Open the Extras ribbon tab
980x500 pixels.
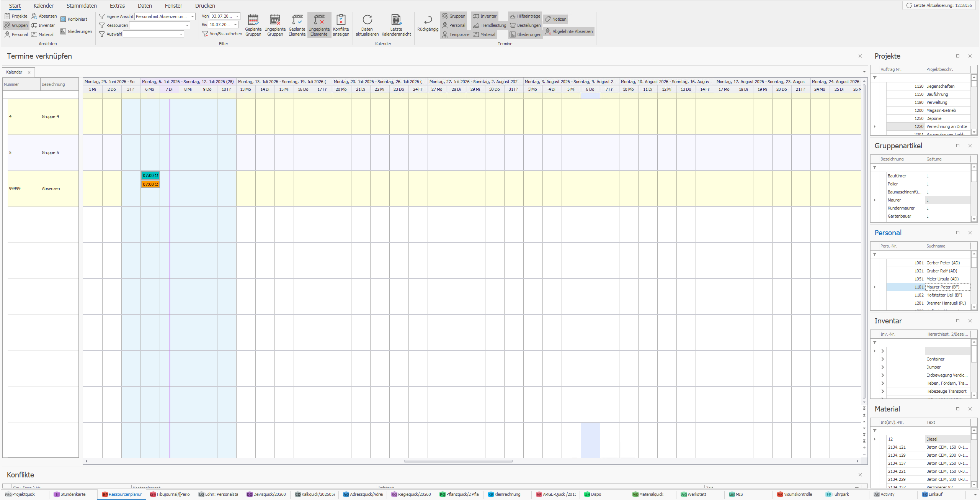point(117,6)
